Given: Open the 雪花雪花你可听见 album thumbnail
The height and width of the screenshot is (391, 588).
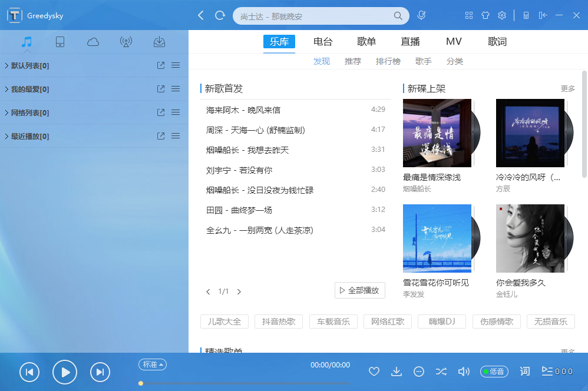Looking at the screenshot, I should click(x=436, y=238).
